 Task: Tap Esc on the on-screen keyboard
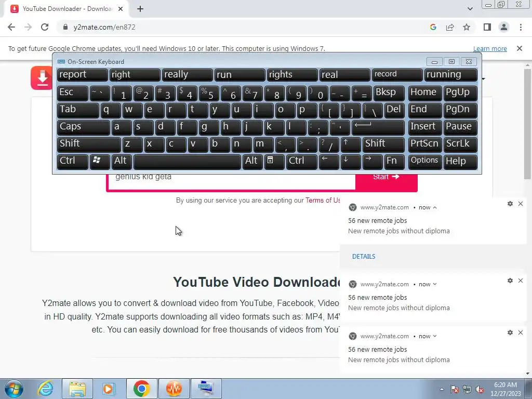click(x=73, y=92)
